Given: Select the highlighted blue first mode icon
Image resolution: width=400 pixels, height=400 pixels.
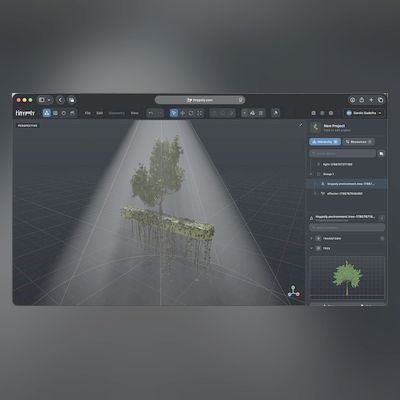Looking at the screenshot, I should (x=47, y=113).
